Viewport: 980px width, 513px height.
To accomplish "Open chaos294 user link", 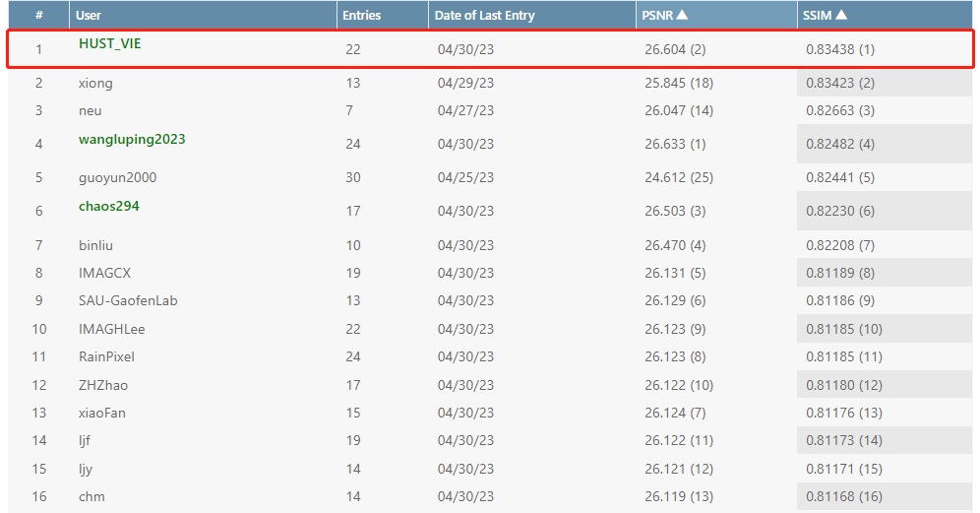I will point(110,206).
